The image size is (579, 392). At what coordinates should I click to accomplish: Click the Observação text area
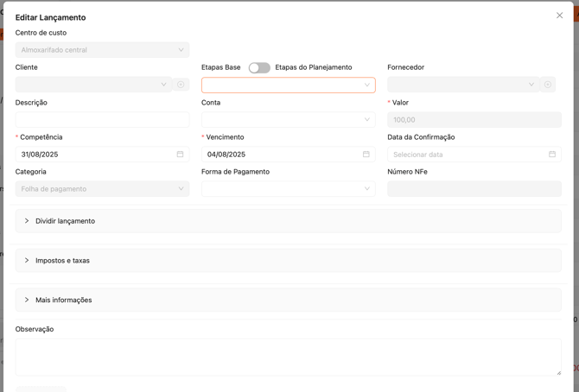point(288,356)
